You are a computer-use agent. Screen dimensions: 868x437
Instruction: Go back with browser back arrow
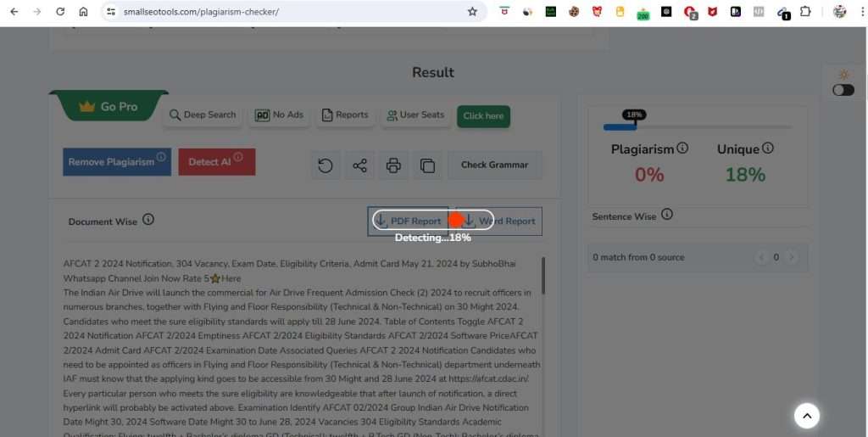(14, 12)
